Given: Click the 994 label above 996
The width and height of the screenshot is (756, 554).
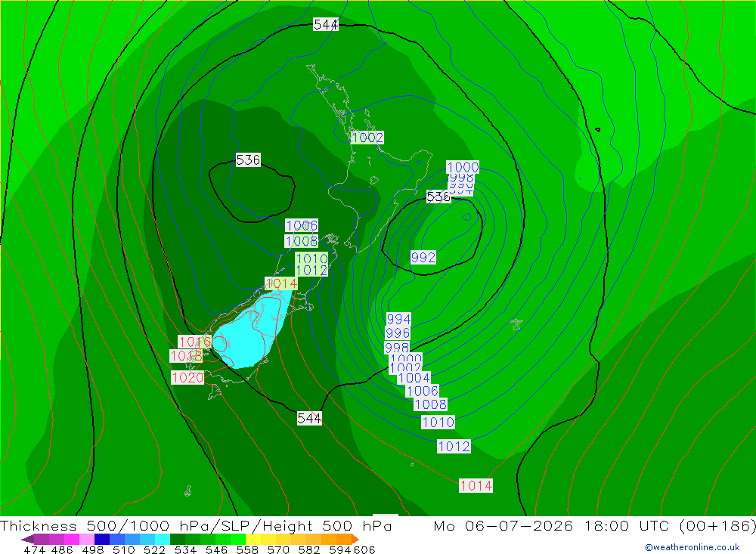Looking at the screenshot, I should coord(398,319).
